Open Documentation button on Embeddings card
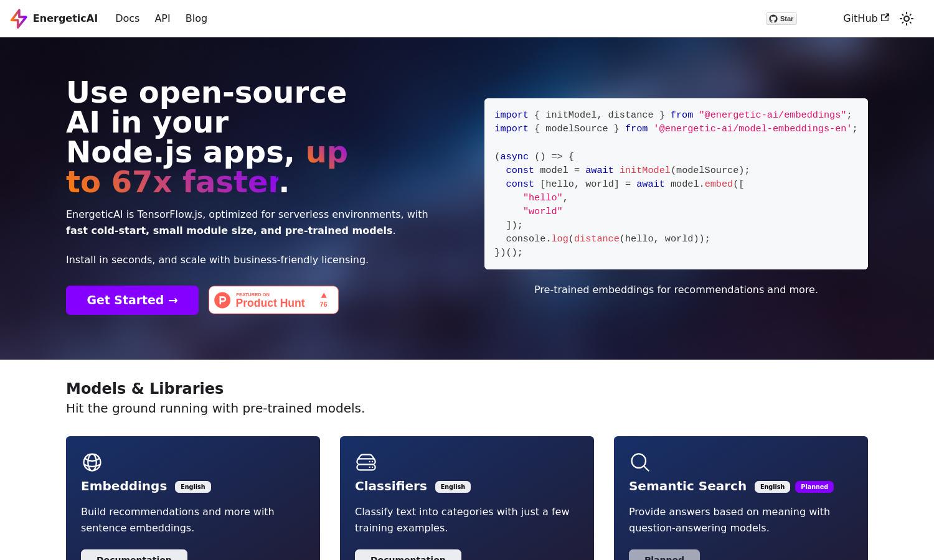 coord(134,555)
